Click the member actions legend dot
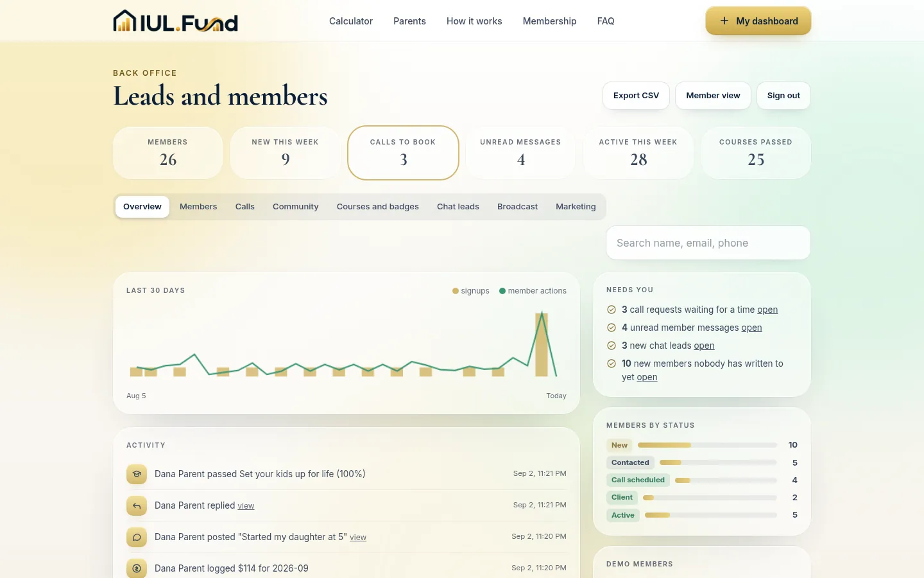The width and height of the screenshot is (924, 578). coord(502,291)
